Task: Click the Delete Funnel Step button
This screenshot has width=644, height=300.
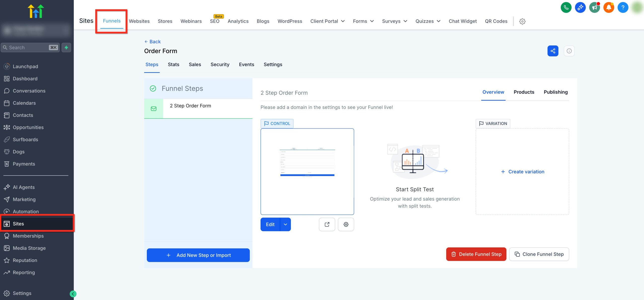Action: (x=476, y=254)
